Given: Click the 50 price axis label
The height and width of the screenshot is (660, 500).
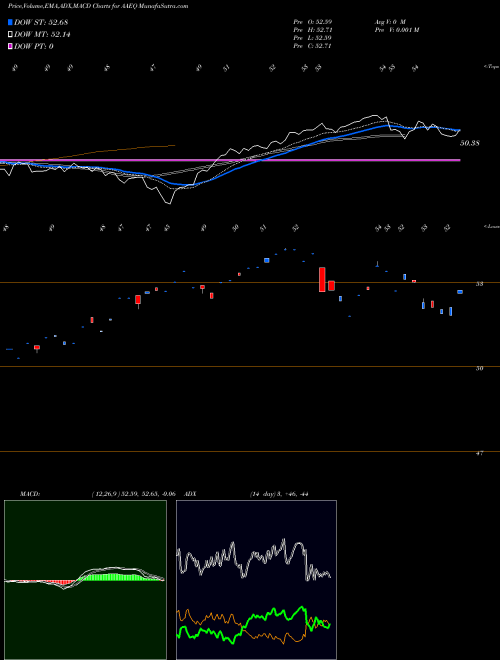Looking at the screenshot, I should [479, 368].
